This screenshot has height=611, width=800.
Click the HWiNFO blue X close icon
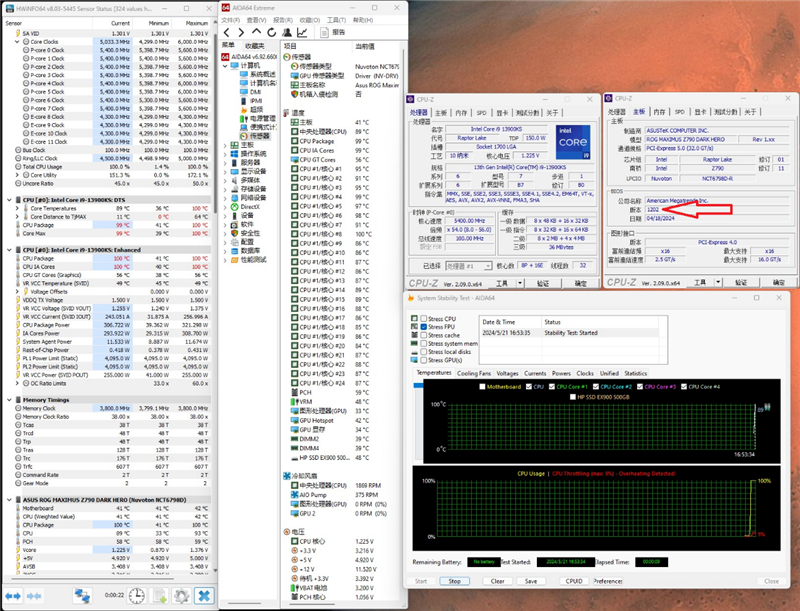click(203, 596)
